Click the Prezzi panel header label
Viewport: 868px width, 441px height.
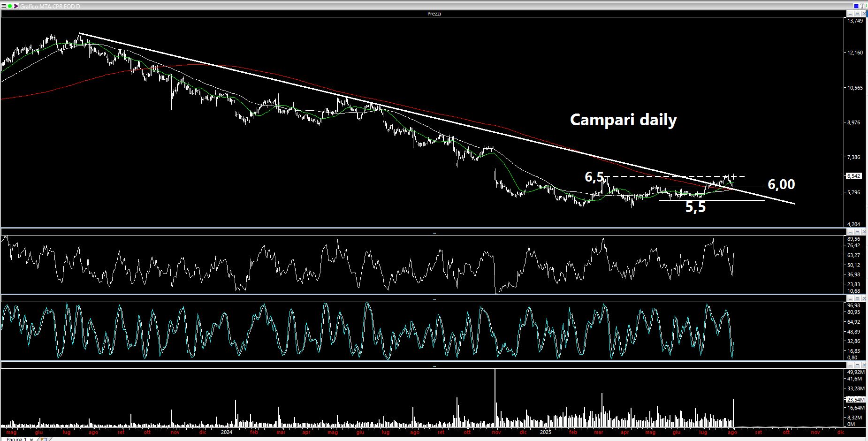click(434, 14)
